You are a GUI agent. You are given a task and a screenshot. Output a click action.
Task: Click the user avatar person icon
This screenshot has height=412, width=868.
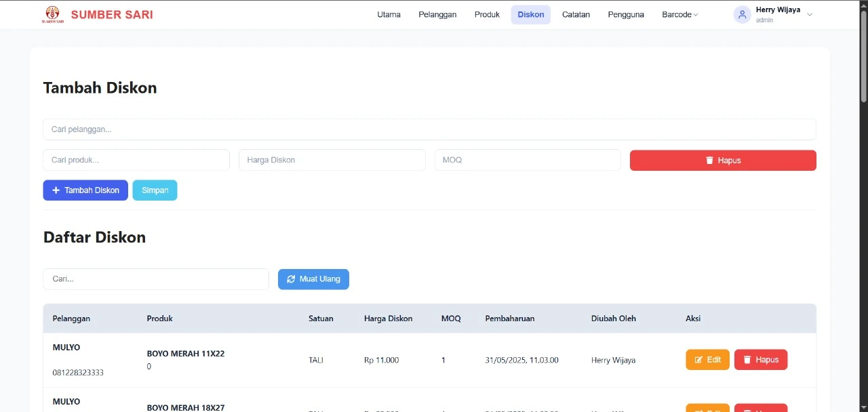pyautogui.click(x=742, y=14)
